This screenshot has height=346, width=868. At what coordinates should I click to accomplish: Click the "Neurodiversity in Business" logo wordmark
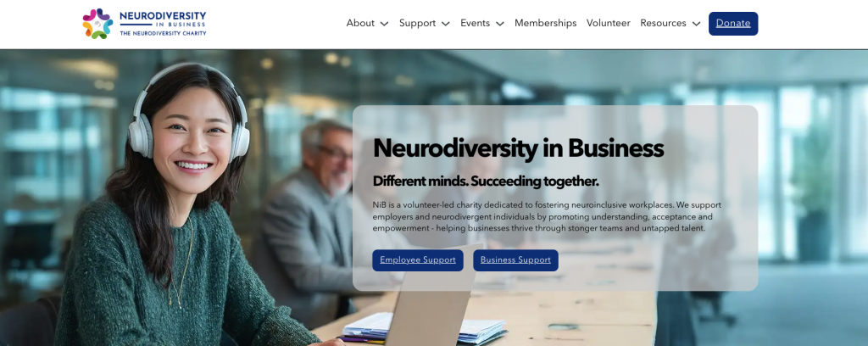pos(163,19)
